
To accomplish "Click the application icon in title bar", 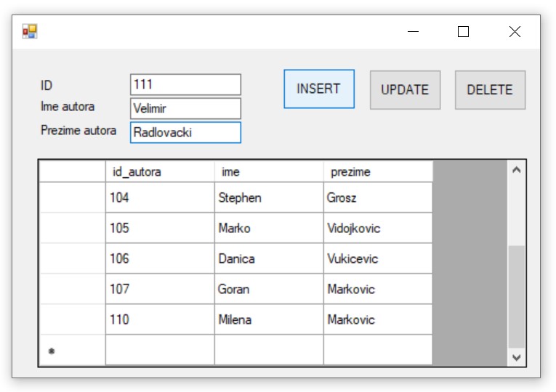I will [29, 31].
